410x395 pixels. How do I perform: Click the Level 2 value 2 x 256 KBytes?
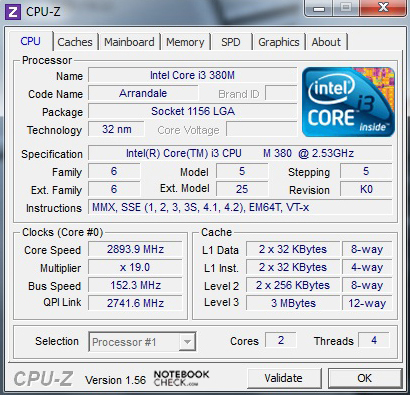[x=293, y=285]
